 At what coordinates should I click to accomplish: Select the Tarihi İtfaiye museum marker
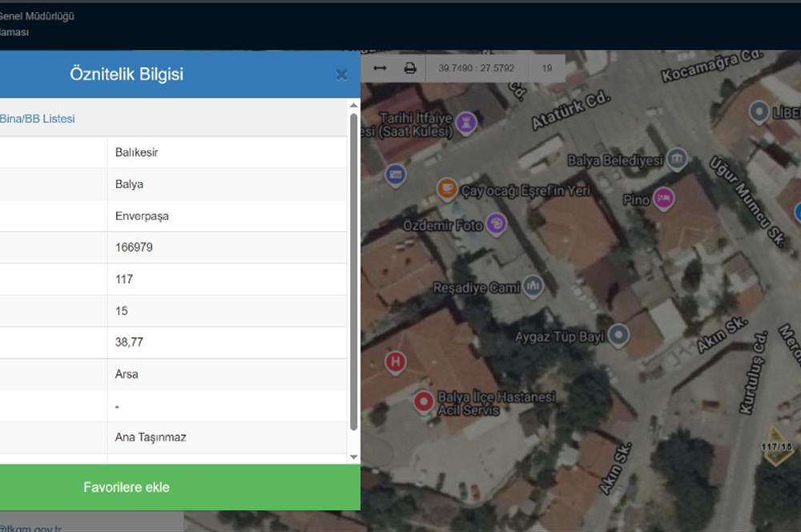coord(465,123)
